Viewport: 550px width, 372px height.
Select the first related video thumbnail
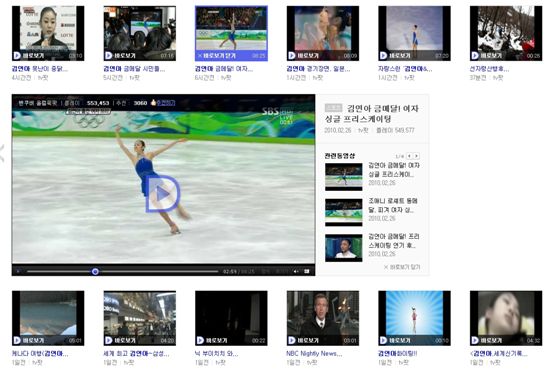click(x=343, y=177)
